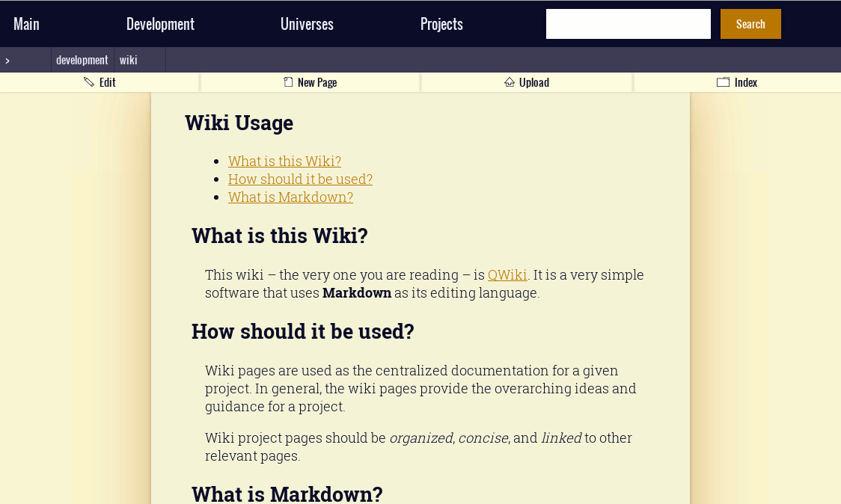Click the Edit toolbar item

tap(107, 82)
